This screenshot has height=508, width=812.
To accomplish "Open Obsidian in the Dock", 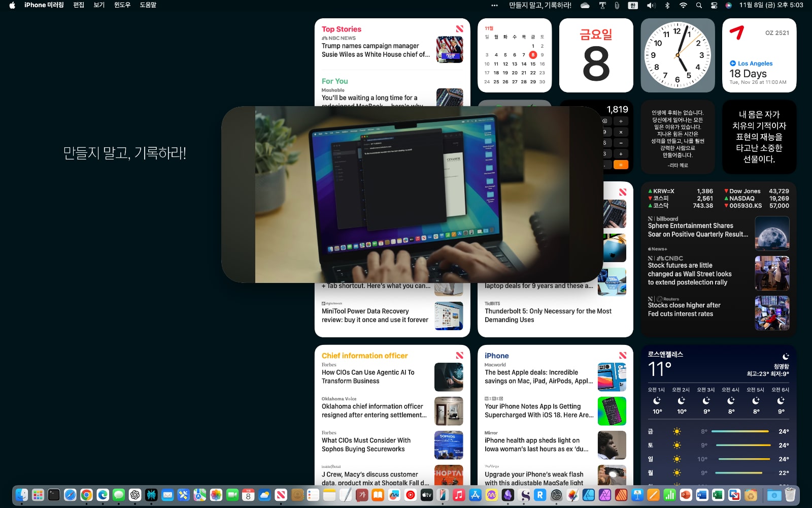I will point(508,495).
